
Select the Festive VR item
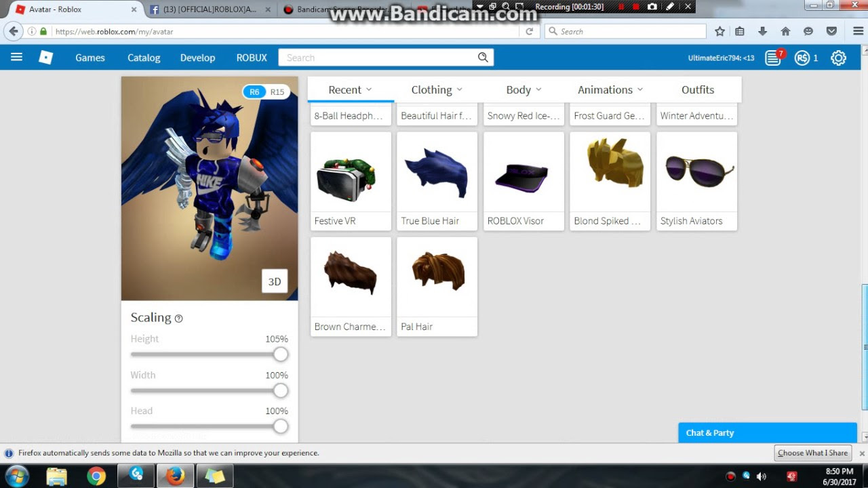tap(351, 182)
